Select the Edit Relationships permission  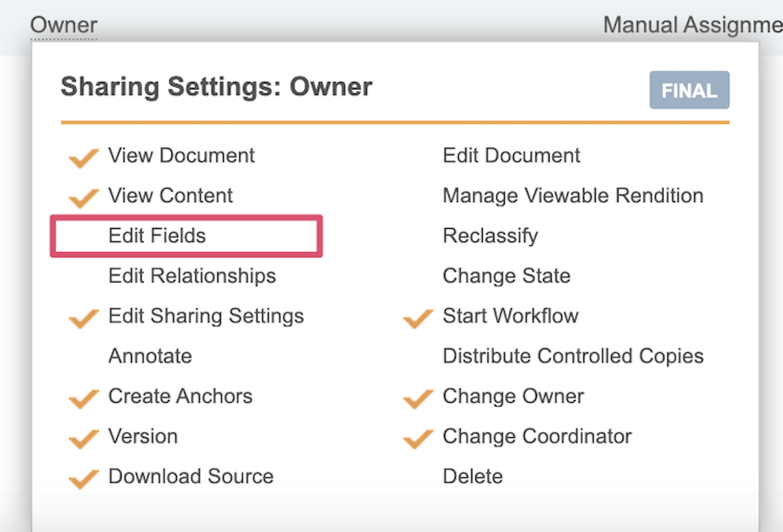[192, 275]
